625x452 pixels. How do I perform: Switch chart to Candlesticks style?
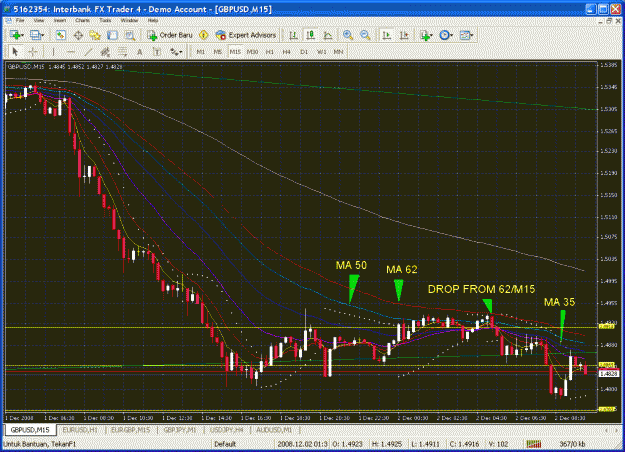[311, 35]
